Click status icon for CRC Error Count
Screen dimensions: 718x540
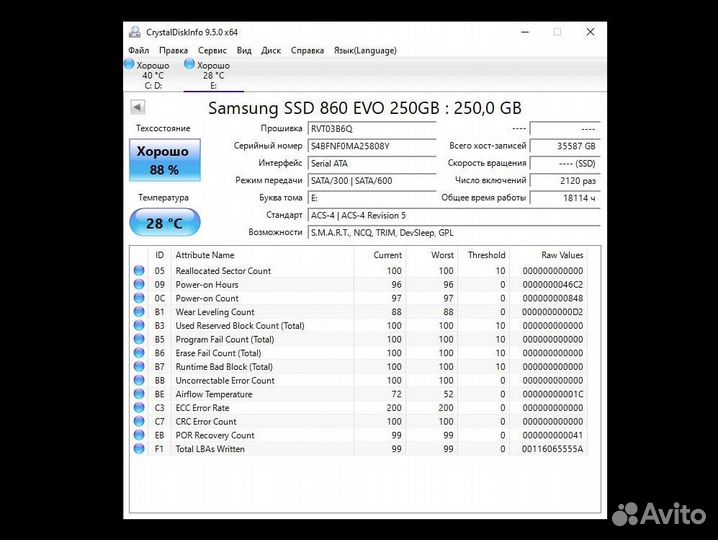[x=139, y=421]
